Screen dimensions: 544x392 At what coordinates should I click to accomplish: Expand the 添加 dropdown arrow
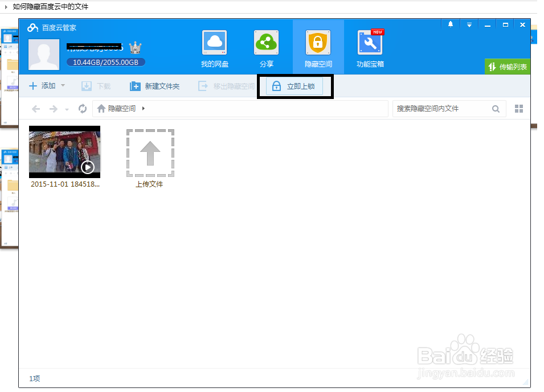(x=63, y=85)
